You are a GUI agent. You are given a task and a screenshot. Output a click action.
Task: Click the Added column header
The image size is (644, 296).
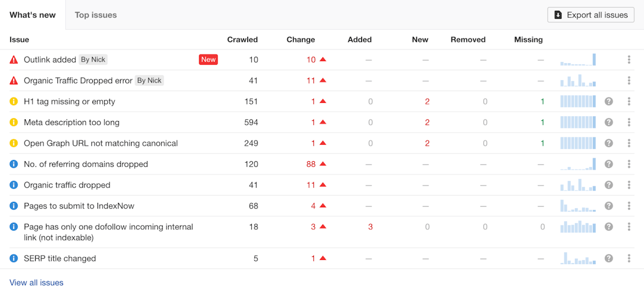(360, 39)
